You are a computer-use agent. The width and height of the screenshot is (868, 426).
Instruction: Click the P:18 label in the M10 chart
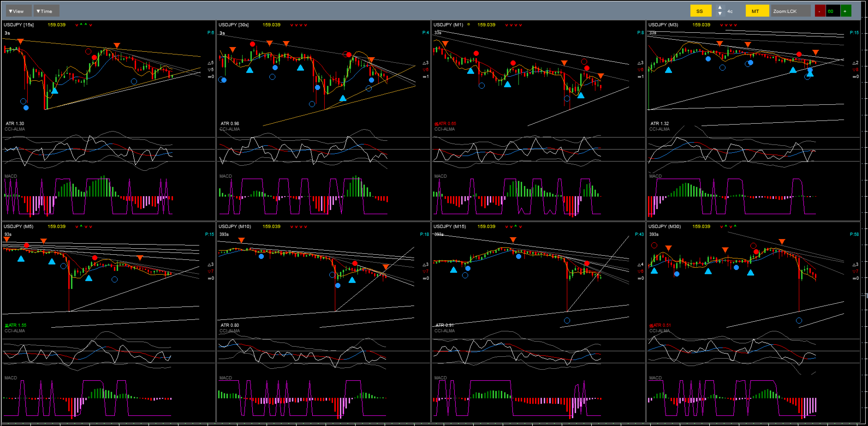[424, 234]
